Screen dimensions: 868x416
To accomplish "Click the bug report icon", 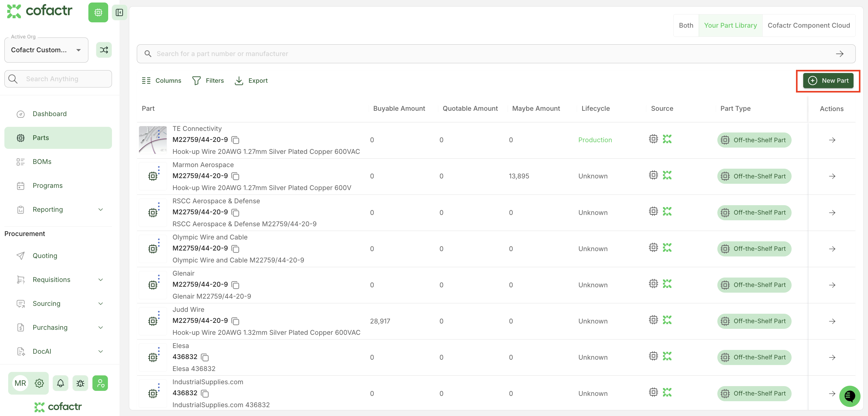I will point(81,383).
